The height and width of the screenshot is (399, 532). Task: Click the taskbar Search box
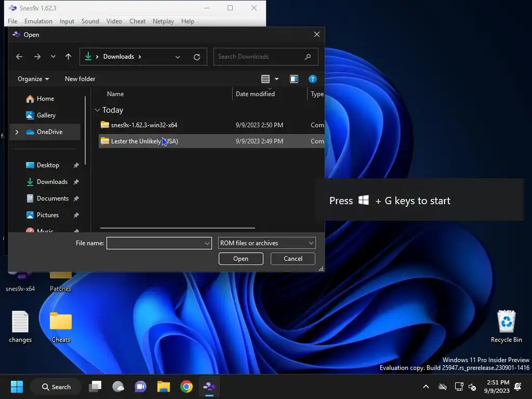[x=56, y=387]
